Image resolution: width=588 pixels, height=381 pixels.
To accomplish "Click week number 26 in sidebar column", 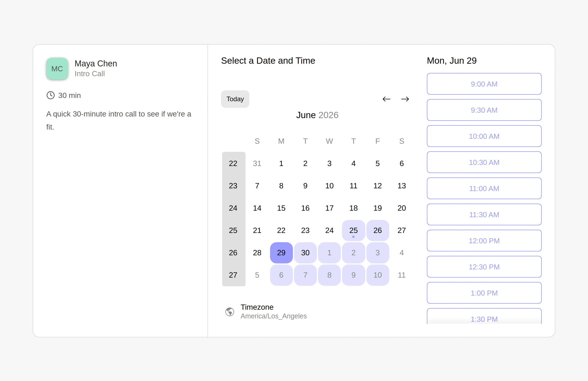I will (x=233, y=253).
